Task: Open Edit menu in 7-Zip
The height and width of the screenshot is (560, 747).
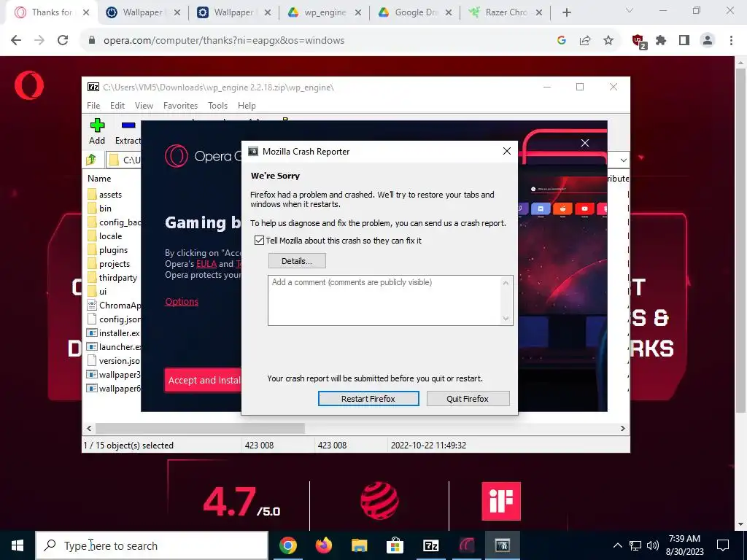Action: 117,106
